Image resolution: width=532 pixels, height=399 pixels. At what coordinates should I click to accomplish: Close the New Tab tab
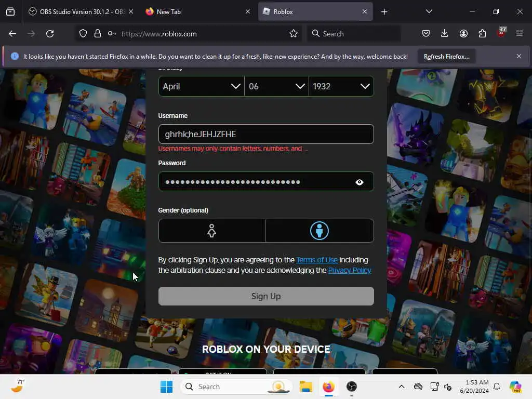248,12
